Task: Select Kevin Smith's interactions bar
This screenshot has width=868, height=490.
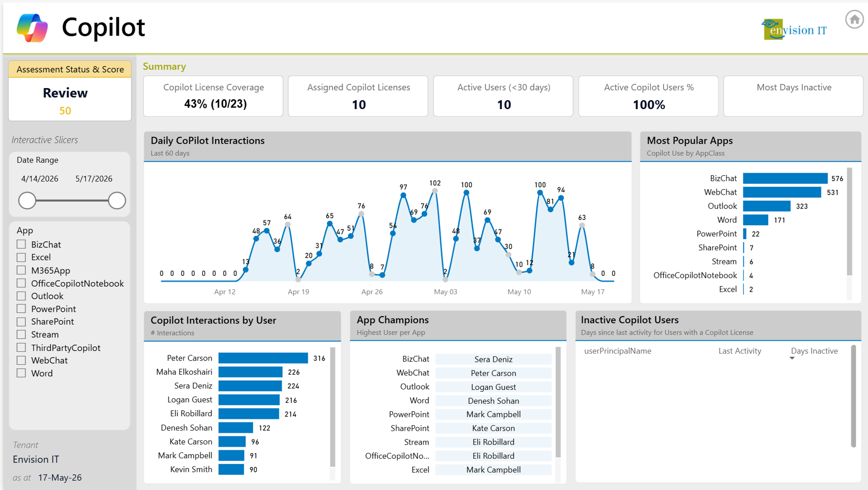Action: tap(231, 470)
